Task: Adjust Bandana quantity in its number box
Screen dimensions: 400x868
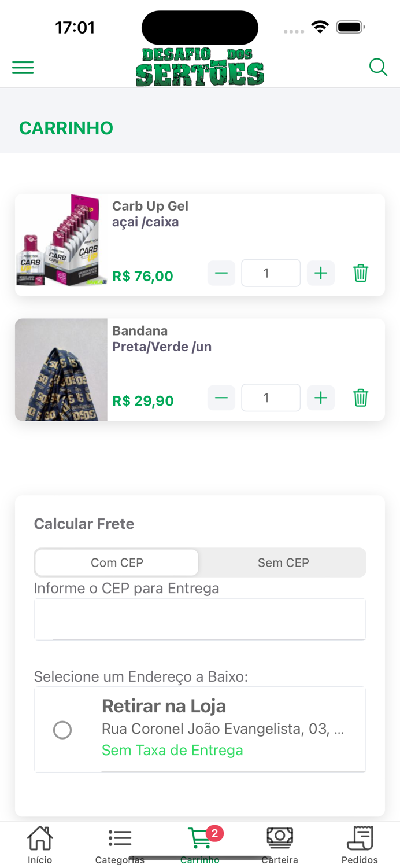Action: click(x=271, y=398)
